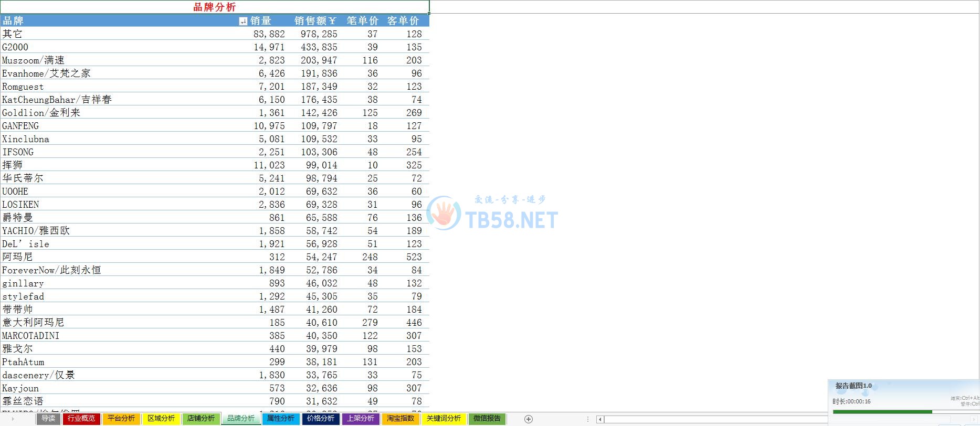Open the 价格分析 sheet tab

[321, 419]
